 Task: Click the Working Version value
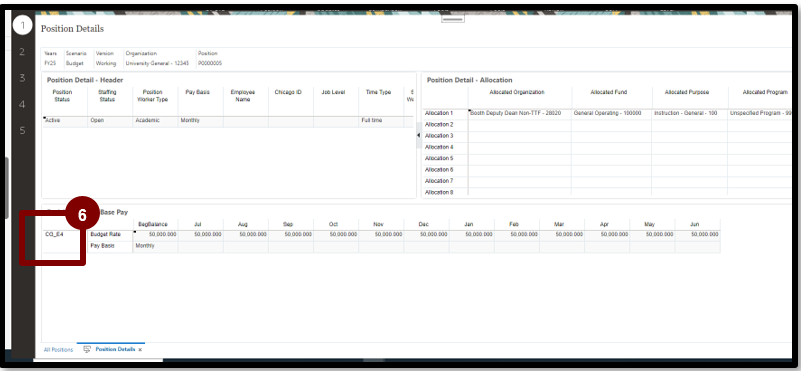tap(106, 63)
